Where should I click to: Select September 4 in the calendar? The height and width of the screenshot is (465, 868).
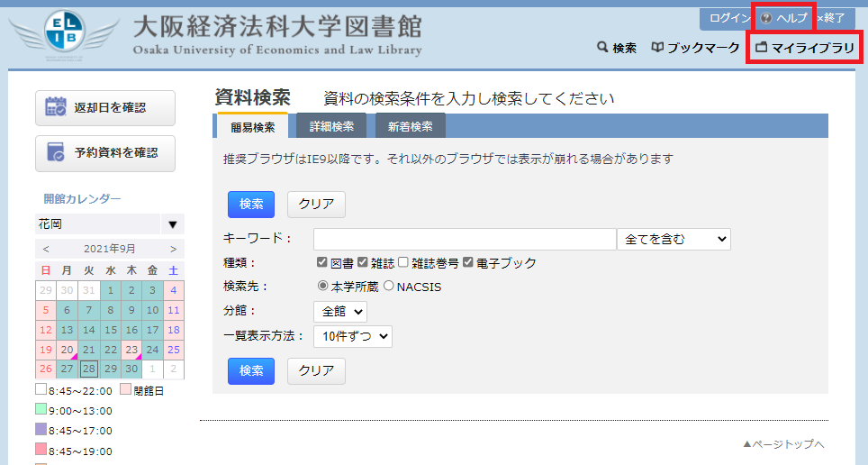click(x=173, y=290)
